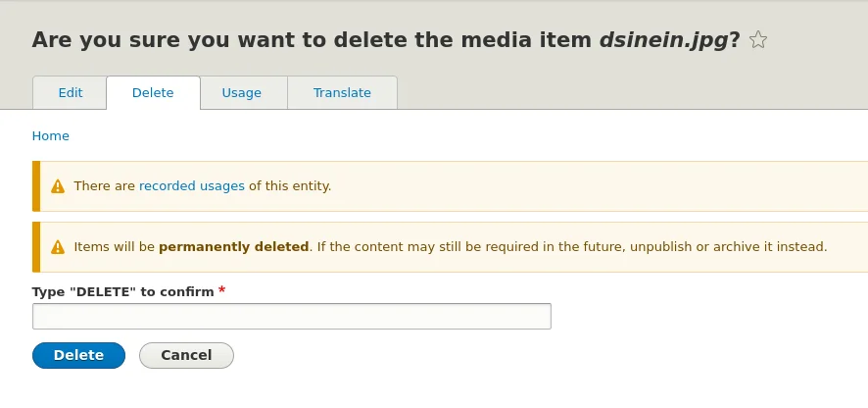Select the Delete tab
Screen dimensions: 868x408
(153, 92)
